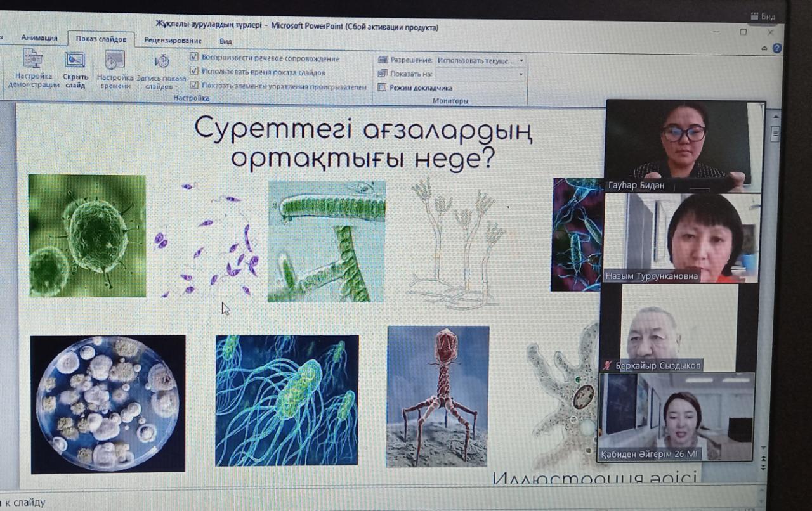Select the blue flagellated bacteria image

click(287, 401)
